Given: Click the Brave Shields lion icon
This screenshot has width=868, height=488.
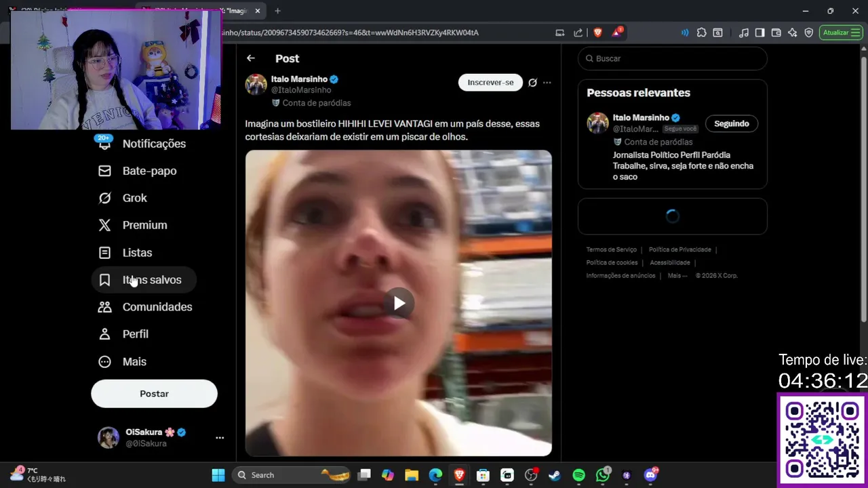Looking at the screenshot, I should (x=597, y=33).
